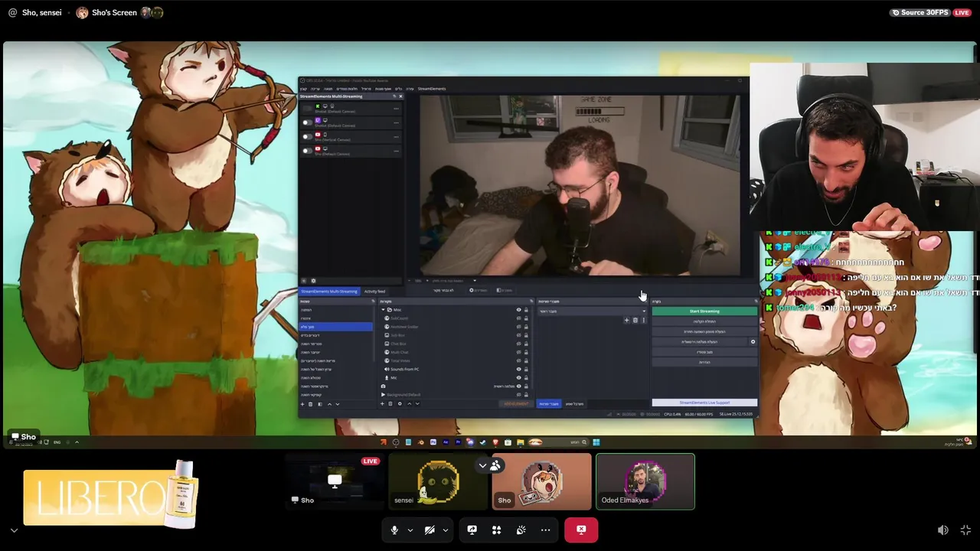The width and height of the screenshot is (980, 551).
Task: Switch to Activity feed tab
Action: pyautogui.click(x=374, y=292)
